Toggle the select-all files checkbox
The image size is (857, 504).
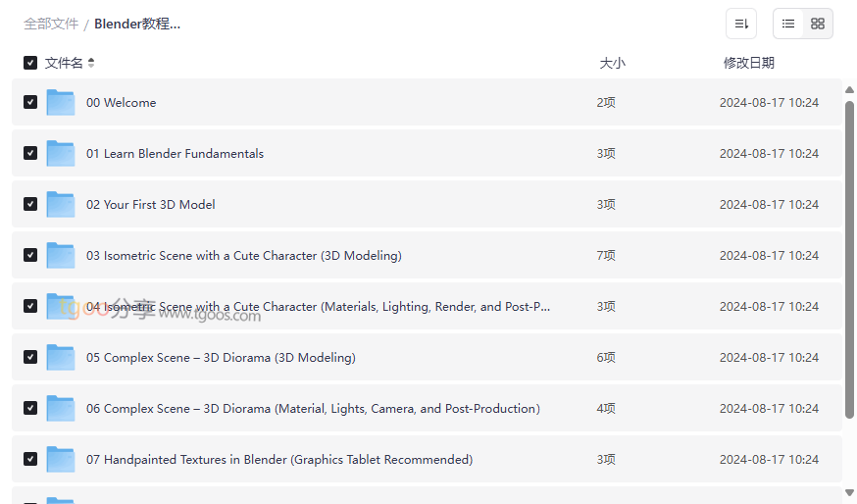(x=30, y=63)
